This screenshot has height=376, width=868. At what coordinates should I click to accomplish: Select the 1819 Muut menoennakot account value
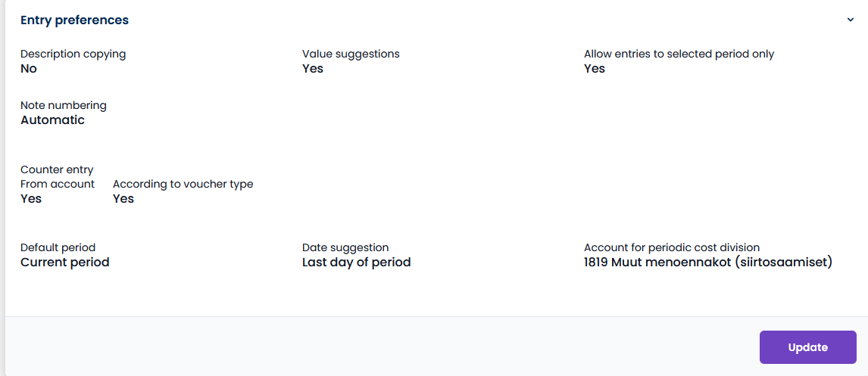click(709, 262)
